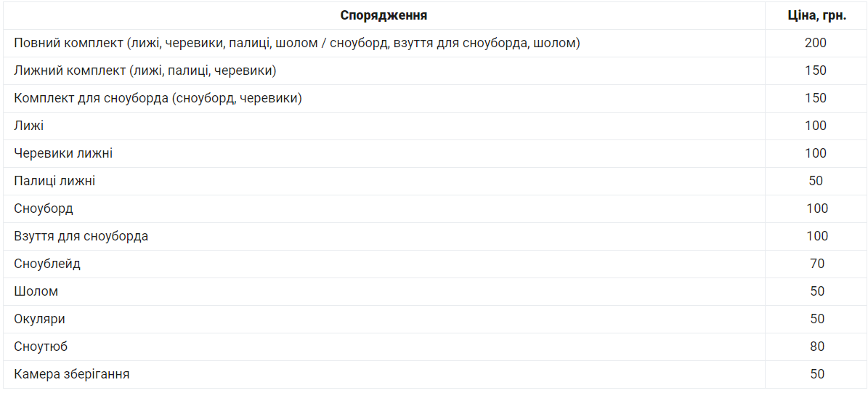This screenshot has width=868, height=393.
Task: Click the Лижі row label
Action: tap(29, 126)
